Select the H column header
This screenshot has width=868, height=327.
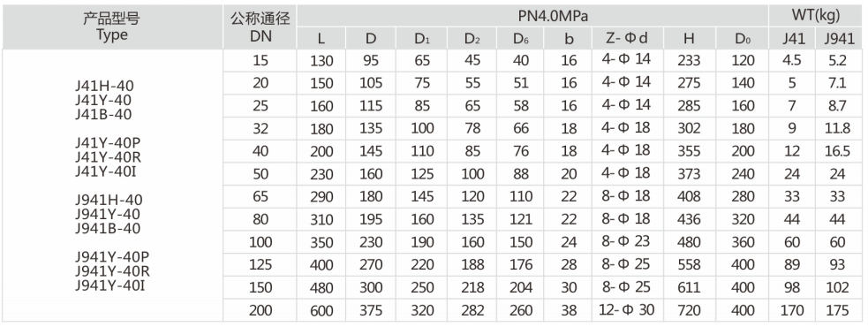click(x=689, y=38)
